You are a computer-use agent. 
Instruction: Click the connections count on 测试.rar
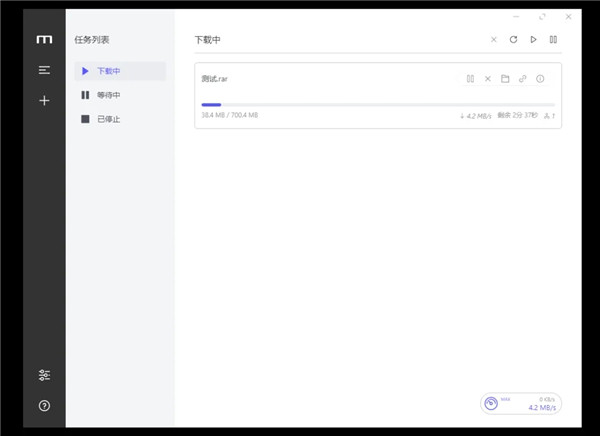549,116
